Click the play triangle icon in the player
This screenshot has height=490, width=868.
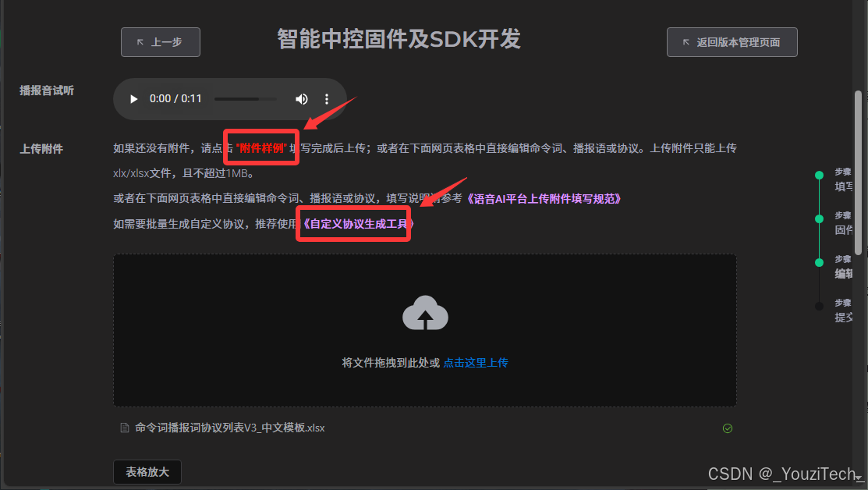133,99
